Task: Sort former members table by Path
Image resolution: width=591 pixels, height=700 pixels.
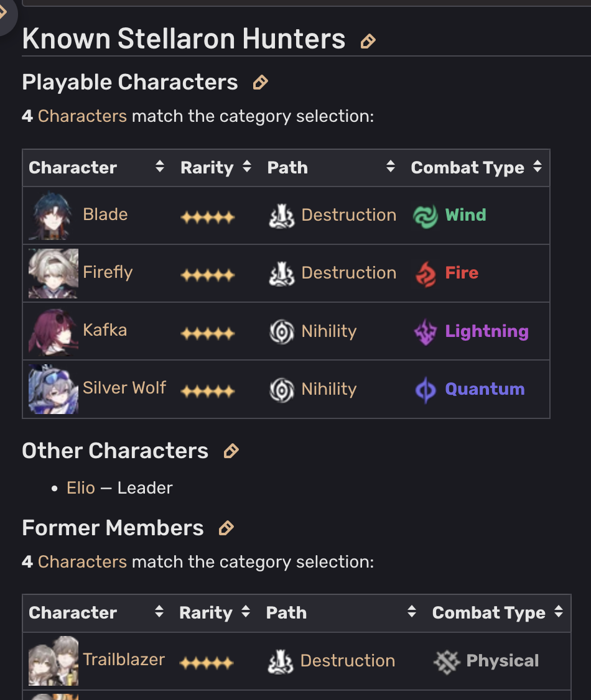Action: (x=411, y=612)
